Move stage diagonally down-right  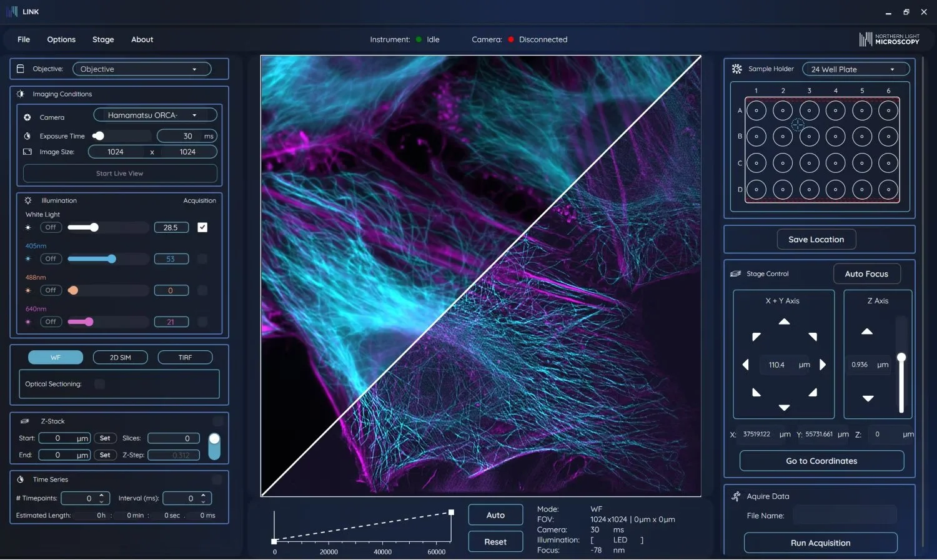[x=813, y=393]
